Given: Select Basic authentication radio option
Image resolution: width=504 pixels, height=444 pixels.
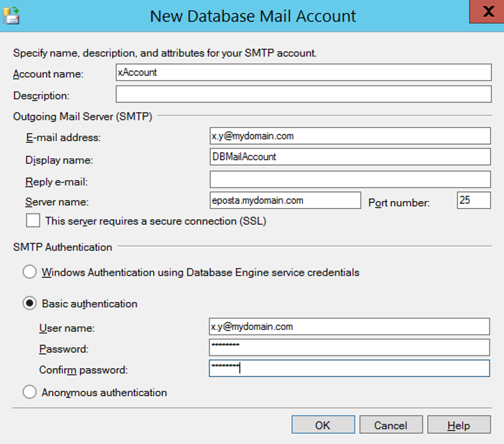Looking at the screenshot, I should 29,303.
